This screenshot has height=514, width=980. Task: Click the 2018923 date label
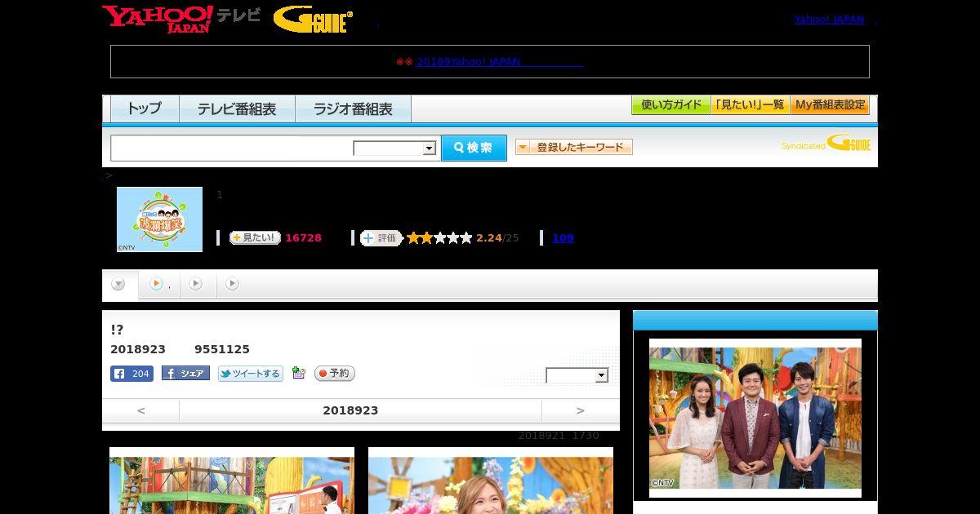tap(350, 410)
